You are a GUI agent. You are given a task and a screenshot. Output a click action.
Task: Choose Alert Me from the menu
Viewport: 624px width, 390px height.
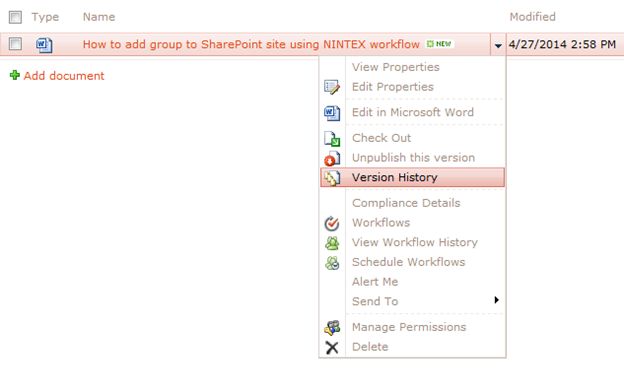(x=375, y=282)
